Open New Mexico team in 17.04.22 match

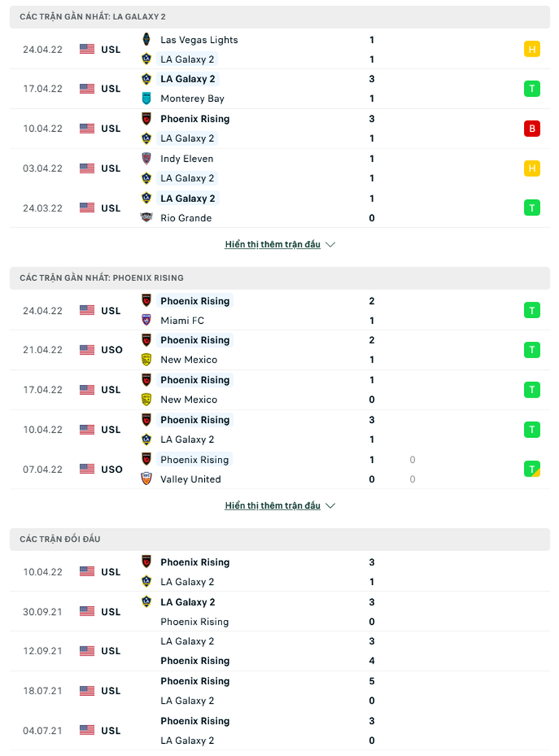tap(188, 399)
